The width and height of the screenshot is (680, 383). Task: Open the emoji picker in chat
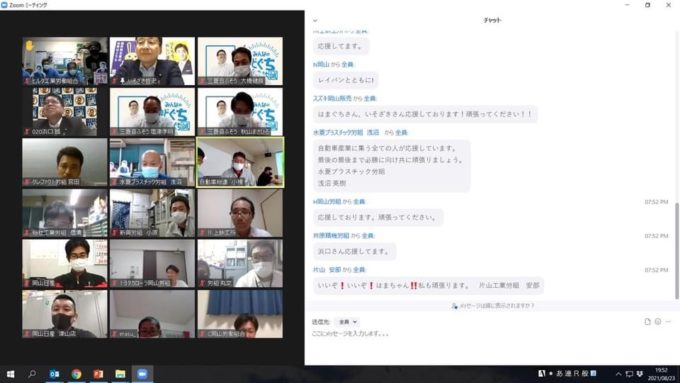click(658, 321)
